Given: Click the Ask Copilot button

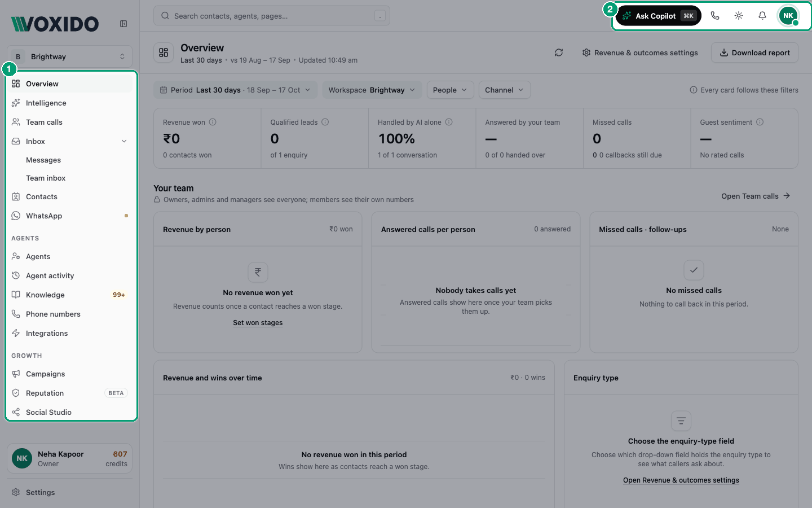Looking at the screenshot, I should point(659,16).
